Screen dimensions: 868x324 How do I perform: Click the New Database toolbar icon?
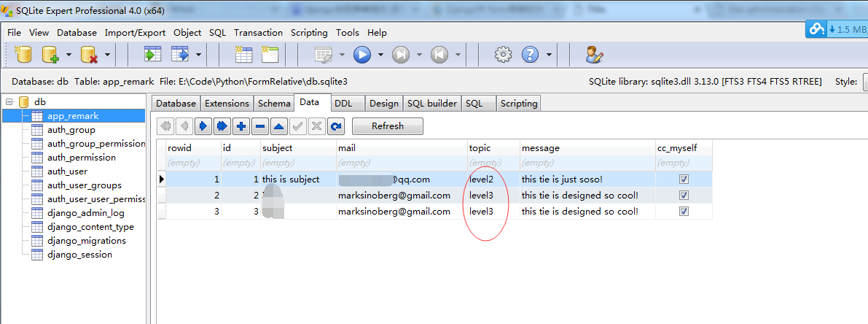(23, 54)
